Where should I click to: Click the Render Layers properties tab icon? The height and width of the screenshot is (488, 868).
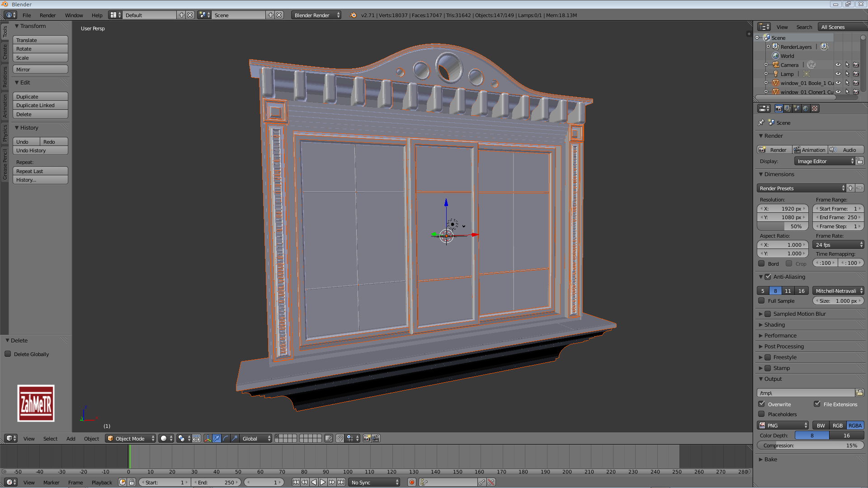[x=788, y=108]
